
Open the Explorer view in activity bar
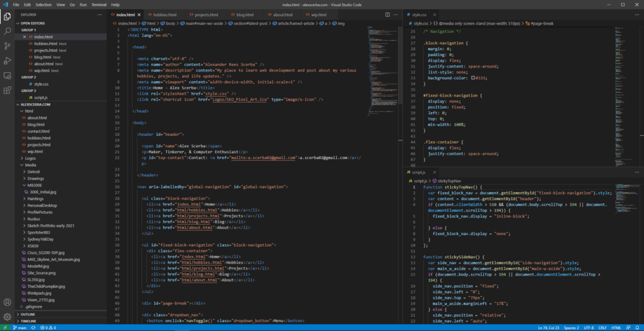(7, 17)
